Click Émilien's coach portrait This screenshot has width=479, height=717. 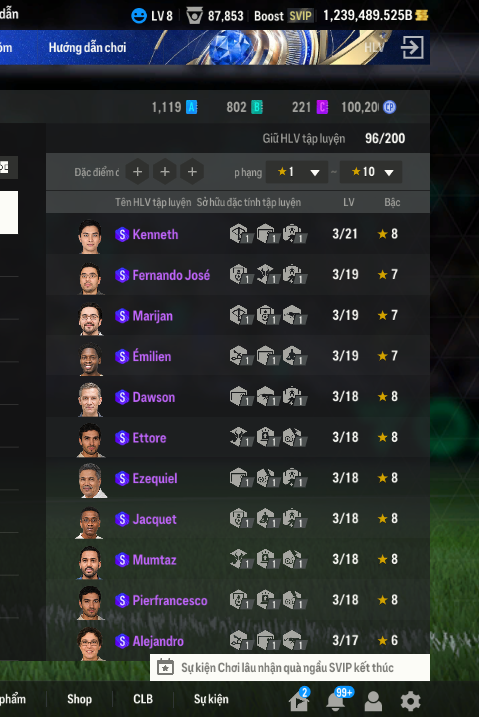coord(90,359)
